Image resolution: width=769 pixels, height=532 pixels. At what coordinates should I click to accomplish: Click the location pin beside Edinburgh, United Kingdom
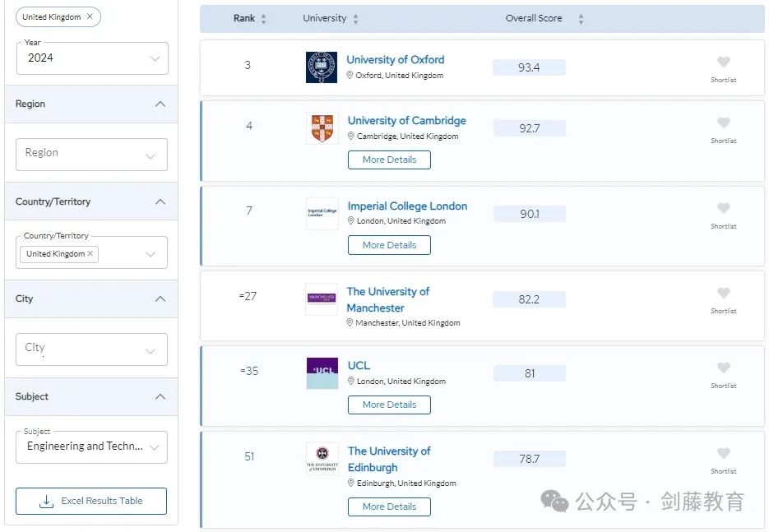coord(350,483)
